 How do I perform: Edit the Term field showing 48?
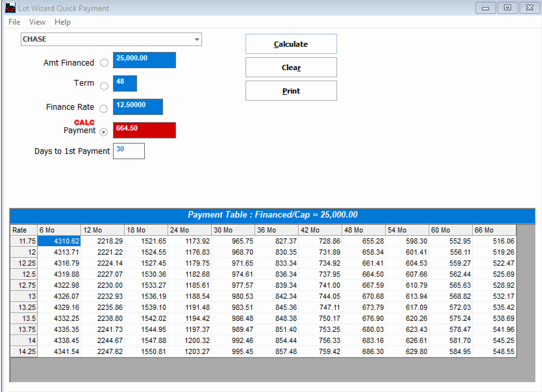tap(124, 83)
